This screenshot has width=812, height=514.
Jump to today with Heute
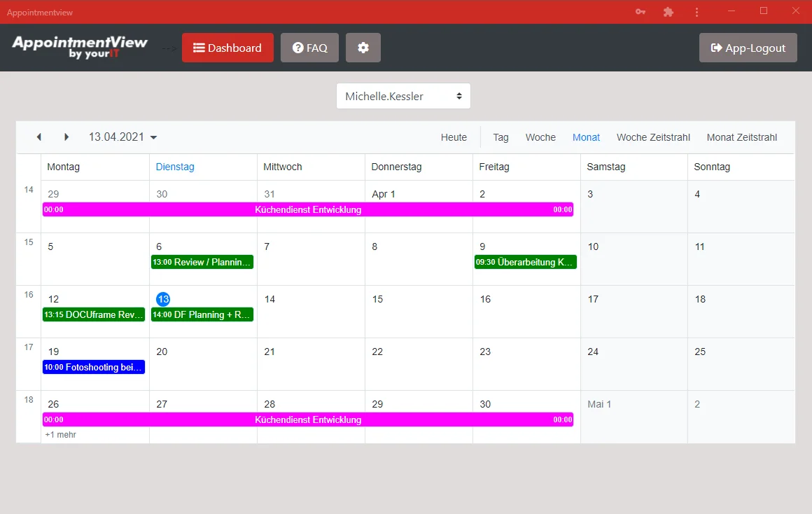point(454,137)
